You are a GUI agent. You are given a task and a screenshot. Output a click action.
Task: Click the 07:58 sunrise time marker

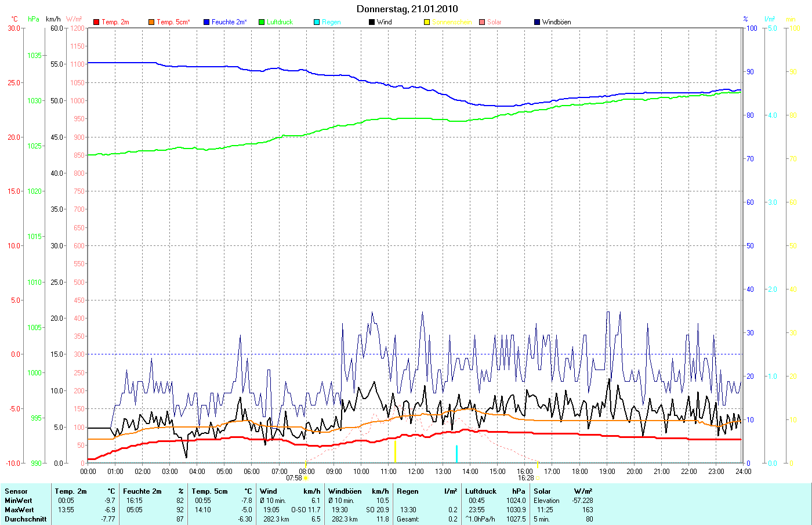tap(294, 478)
